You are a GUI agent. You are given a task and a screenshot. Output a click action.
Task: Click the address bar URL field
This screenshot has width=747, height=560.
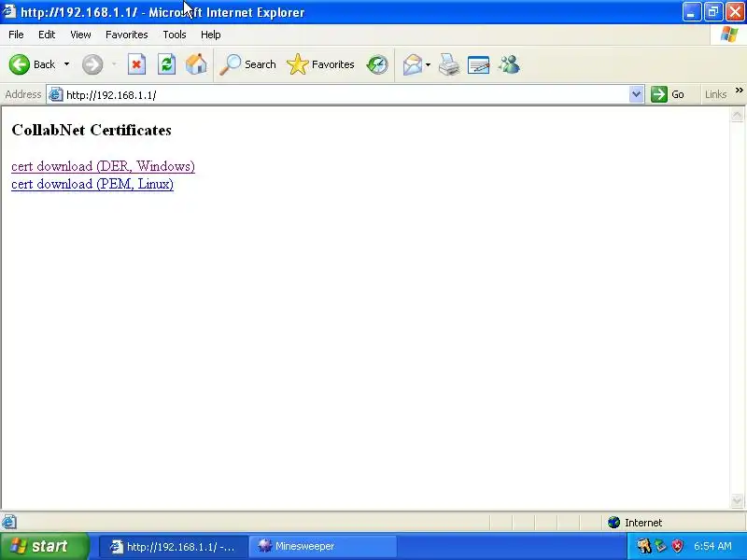[345, 95]
